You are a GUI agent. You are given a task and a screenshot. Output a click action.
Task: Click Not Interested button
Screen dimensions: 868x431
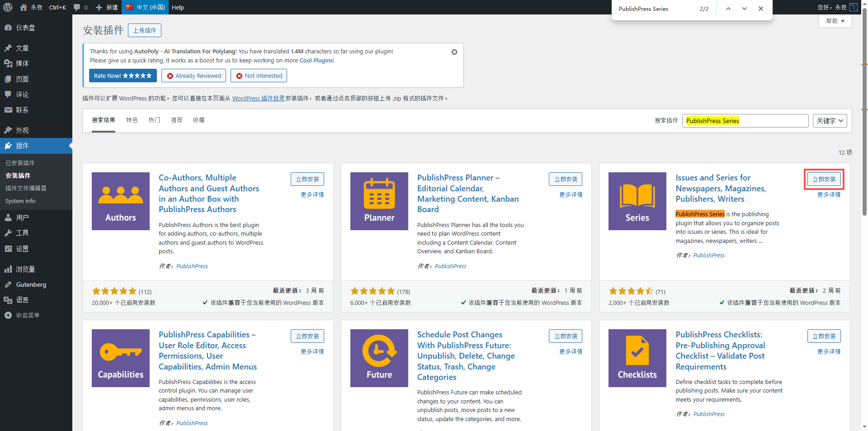[x=259, y=76]
